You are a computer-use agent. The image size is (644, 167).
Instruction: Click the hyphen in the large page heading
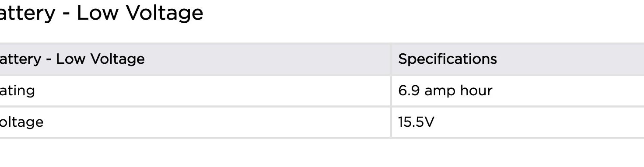pyautogui.click(x=66, y=14)
